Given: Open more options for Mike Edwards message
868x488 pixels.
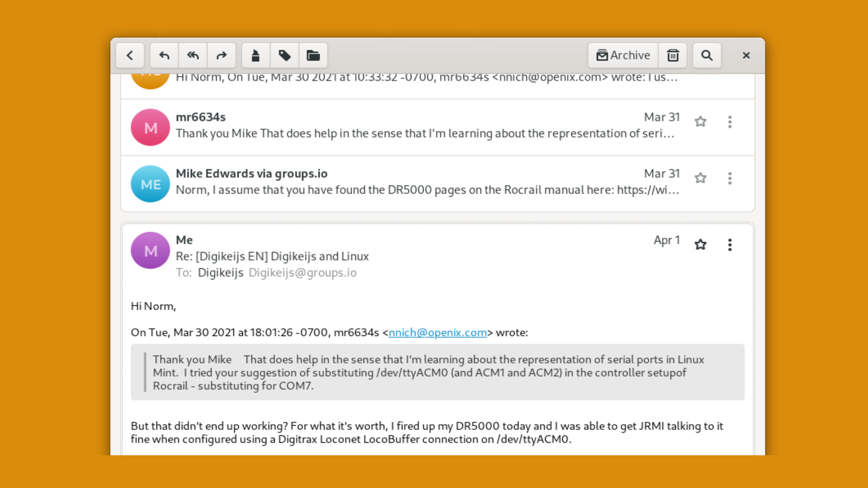Looking at the screenshot, I should pyautogui.click(x=730, y=178).
